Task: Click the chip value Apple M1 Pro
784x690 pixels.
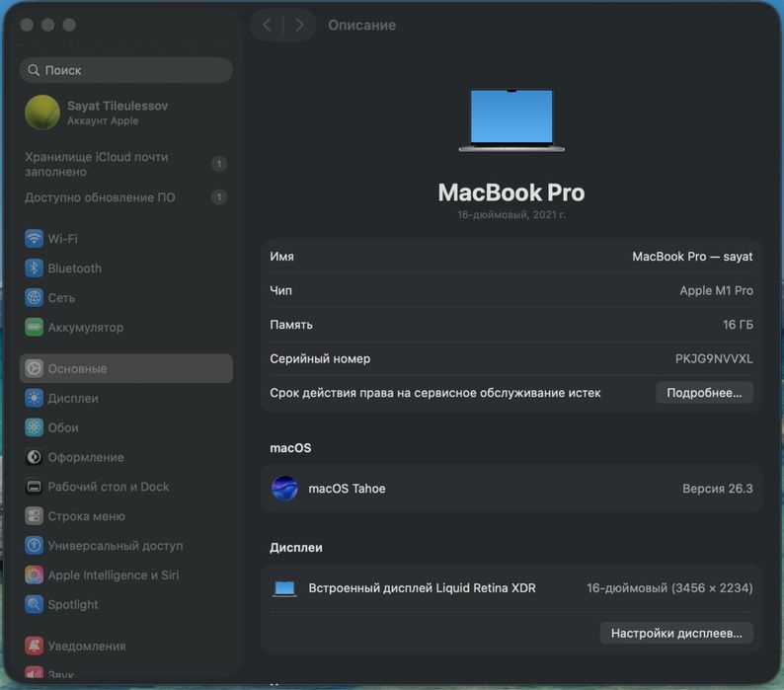Action: pyautogui.click(x=716, y=290)
